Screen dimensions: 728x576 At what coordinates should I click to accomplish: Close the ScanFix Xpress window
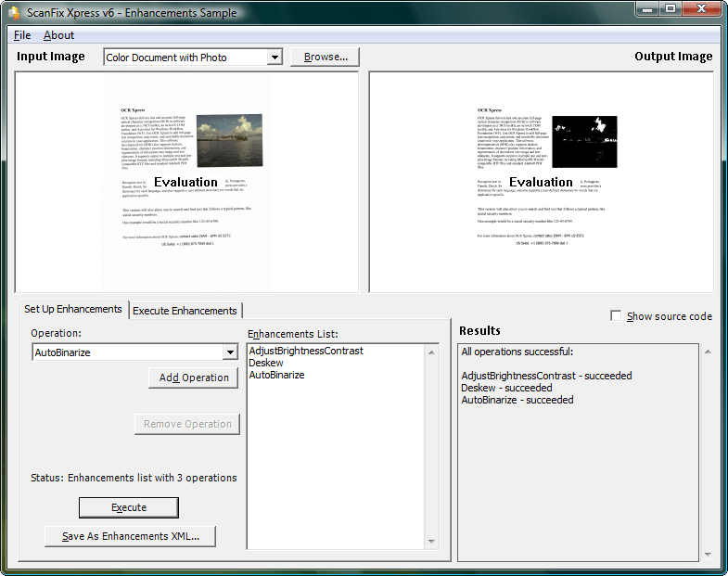tap(701, 9)
